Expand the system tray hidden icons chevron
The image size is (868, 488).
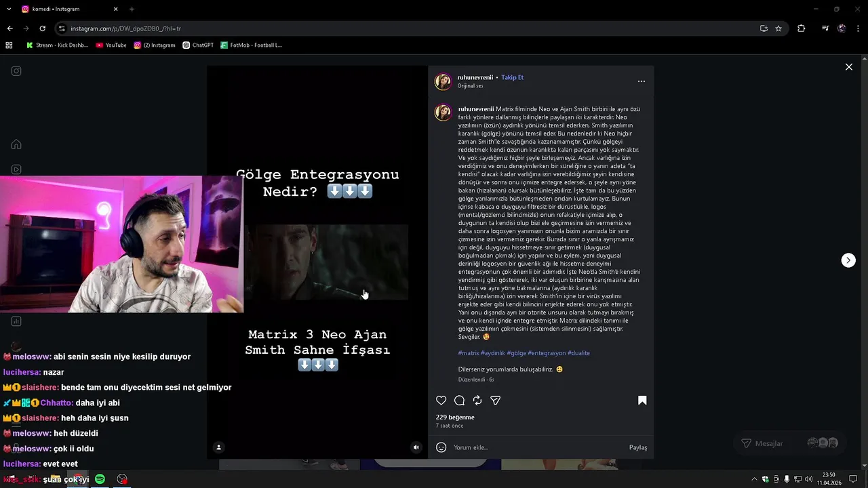754,479
